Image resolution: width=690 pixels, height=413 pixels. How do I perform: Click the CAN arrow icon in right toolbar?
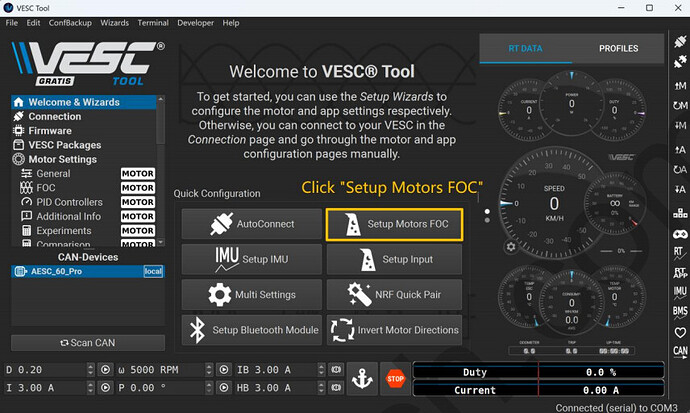680,352
